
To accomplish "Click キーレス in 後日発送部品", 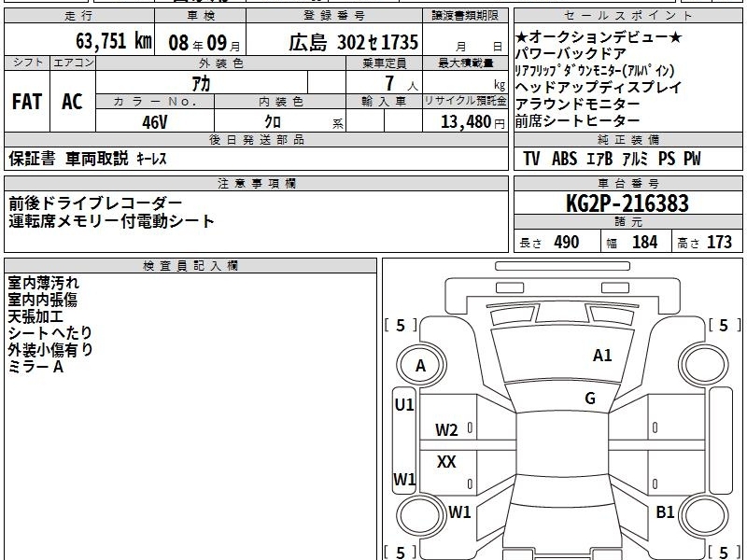I will [151, 158].
